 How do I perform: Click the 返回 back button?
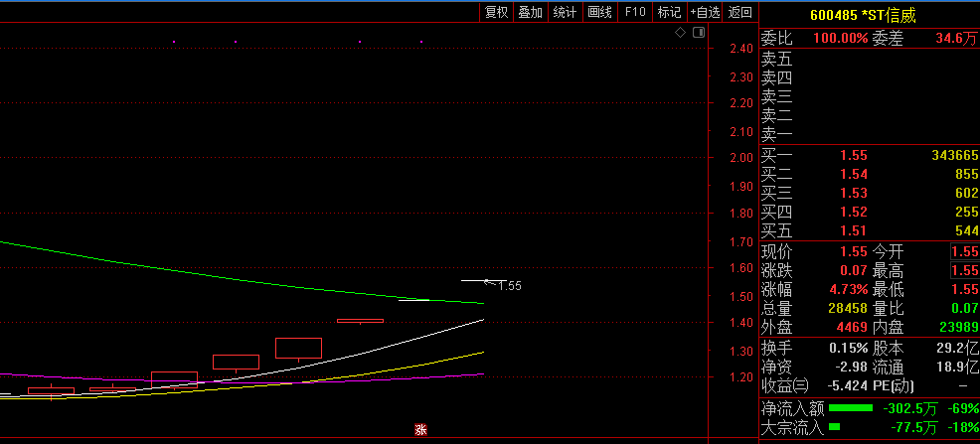coord(740,12)
